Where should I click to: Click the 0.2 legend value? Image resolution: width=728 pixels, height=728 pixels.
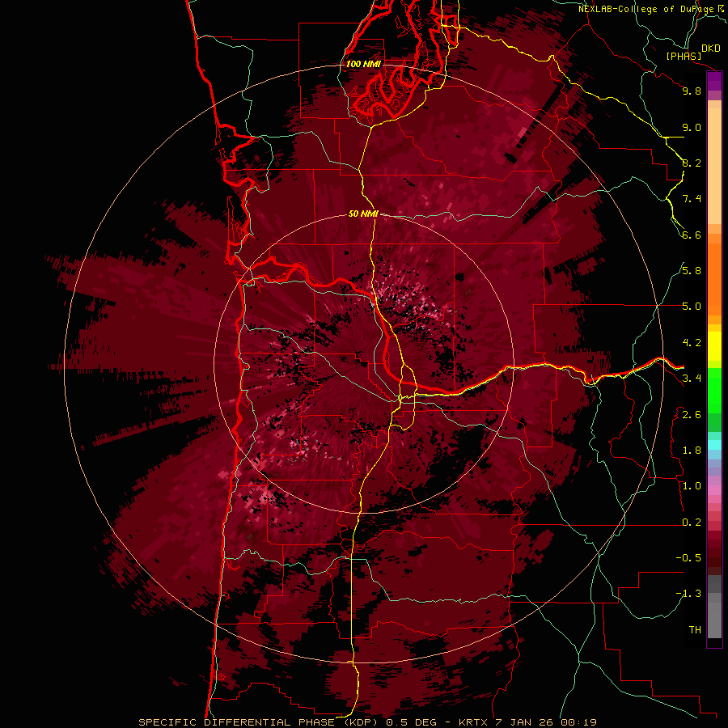coord(692,523)
